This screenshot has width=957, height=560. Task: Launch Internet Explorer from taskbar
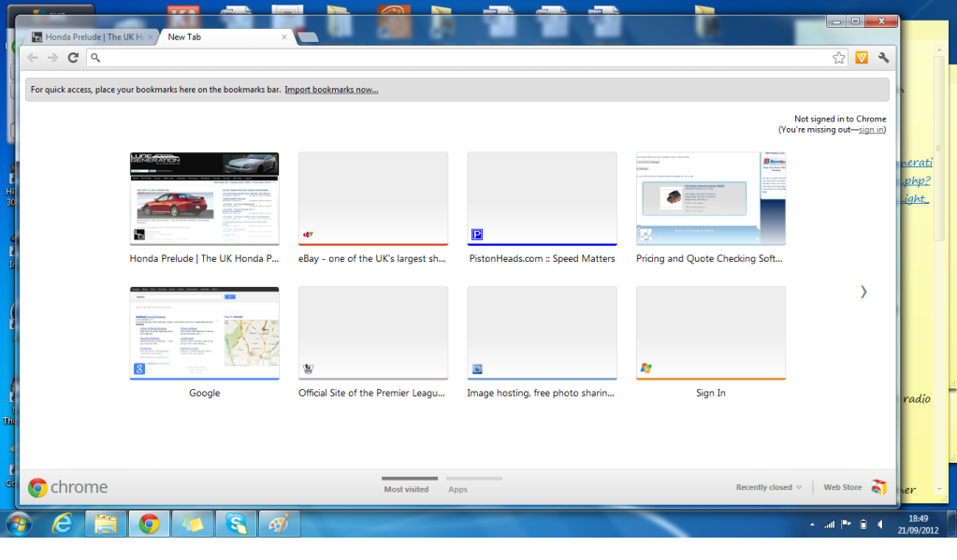coord(63,524)
